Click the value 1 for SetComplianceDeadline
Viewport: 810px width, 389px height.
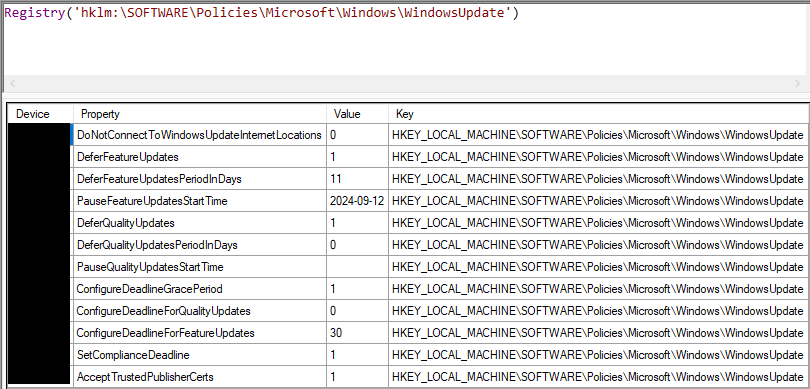(x=357, y=355)
